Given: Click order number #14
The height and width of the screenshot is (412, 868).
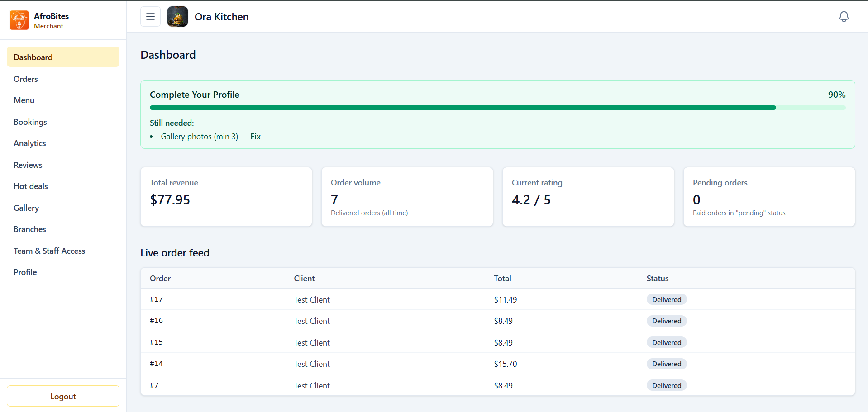Looking at the screenshot, I should point(156,363).
